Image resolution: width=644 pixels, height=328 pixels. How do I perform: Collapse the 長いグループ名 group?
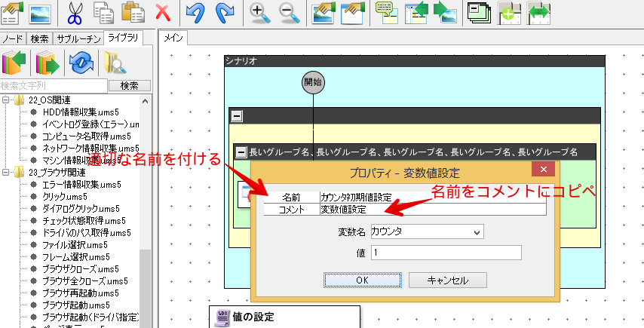(242, 153)
